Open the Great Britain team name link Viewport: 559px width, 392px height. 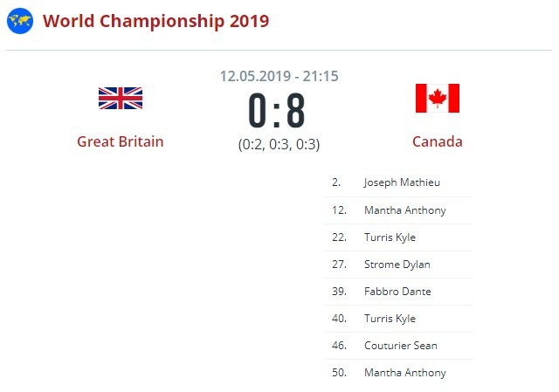120,141
